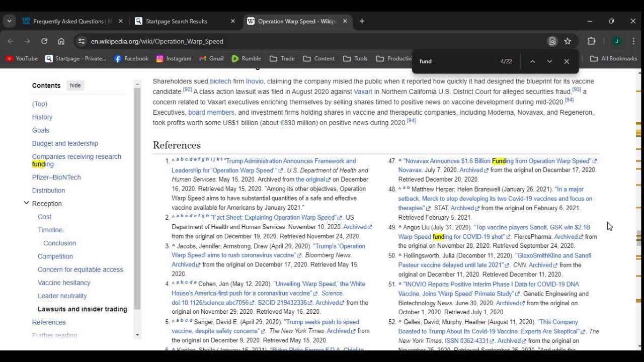Click the find-in-page search field

click(455, 61)
